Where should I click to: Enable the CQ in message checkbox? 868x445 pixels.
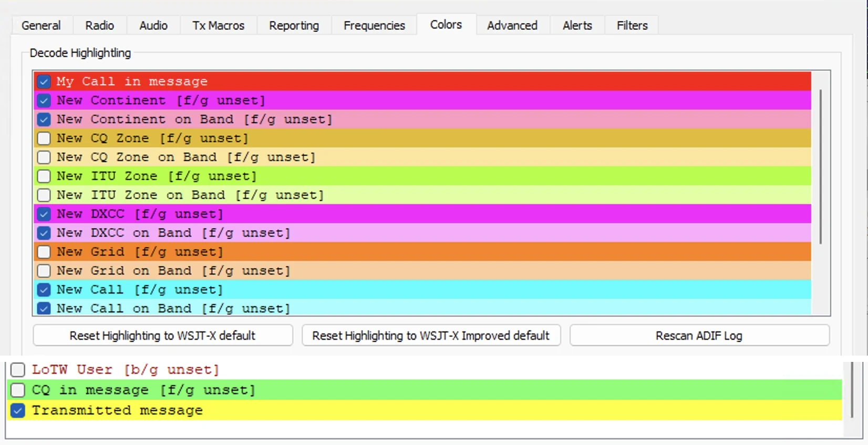pyautogui.click(x=18, y=390)
